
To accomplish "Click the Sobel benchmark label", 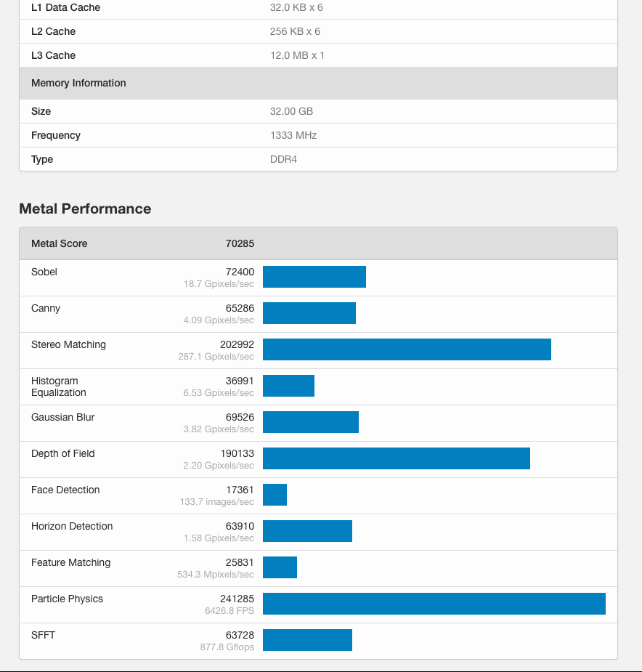I will click(44, 272).
